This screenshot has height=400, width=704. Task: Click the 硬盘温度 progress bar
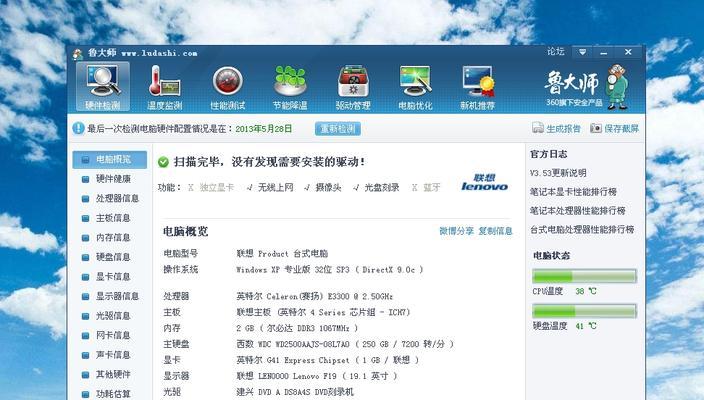pyautogui.click(x=584, y=311)
